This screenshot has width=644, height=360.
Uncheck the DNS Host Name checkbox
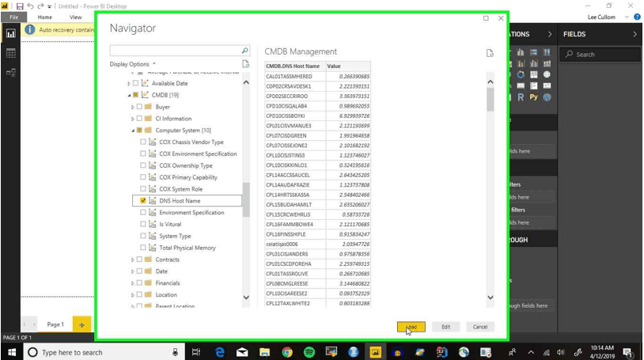pos(143,200)
